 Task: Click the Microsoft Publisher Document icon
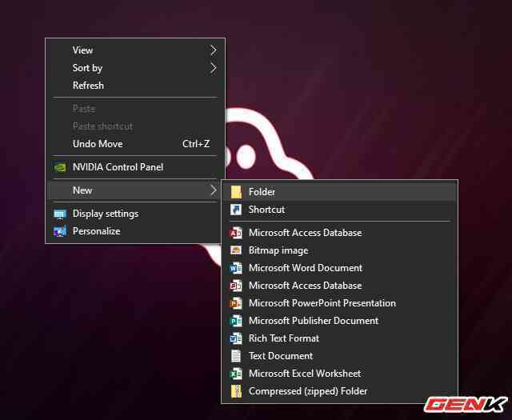tap(236, 321)
